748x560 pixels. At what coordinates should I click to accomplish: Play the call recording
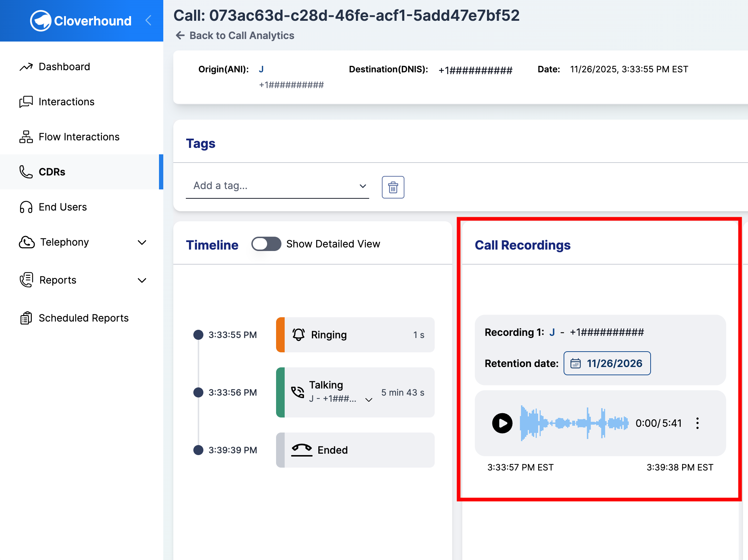502,423
